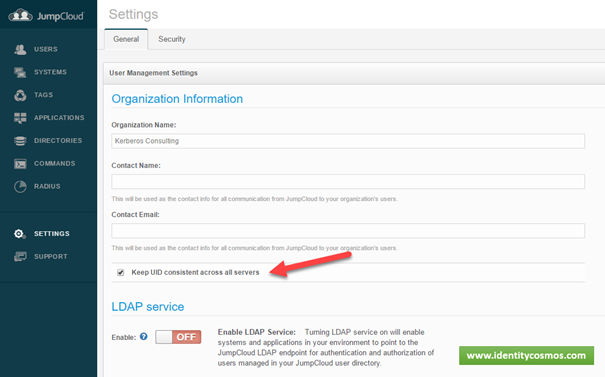Select the Settings gear icon
605x377 pixels.
click(19, 234)
